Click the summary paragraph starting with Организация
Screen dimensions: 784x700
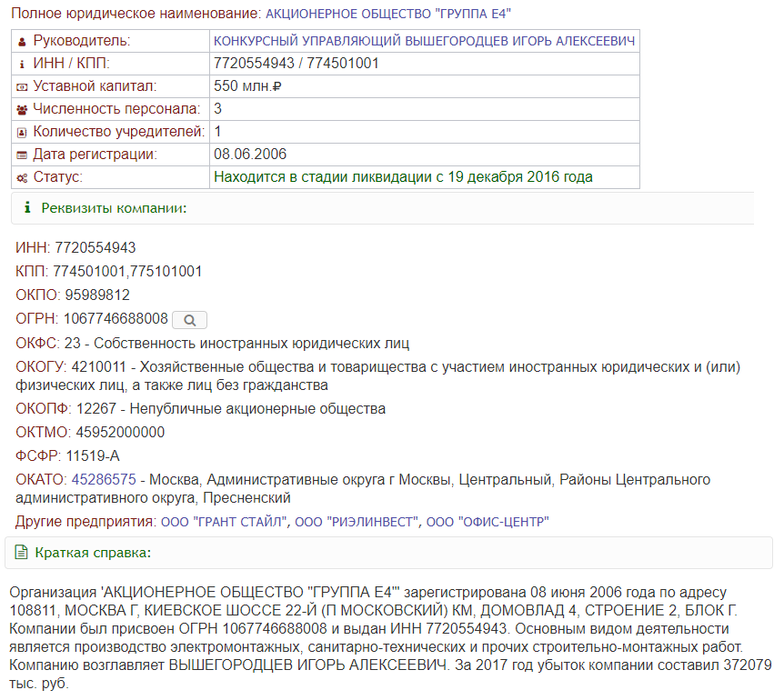pos(390,637)
